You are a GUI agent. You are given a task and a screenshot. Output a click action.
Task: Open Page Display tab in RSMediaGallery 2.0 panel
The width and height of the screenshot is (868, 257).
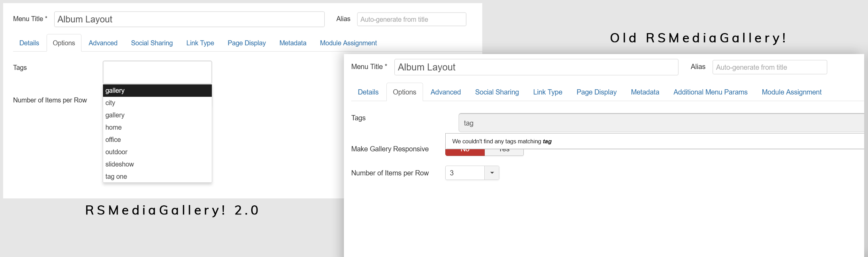click(x=247, y=43)
